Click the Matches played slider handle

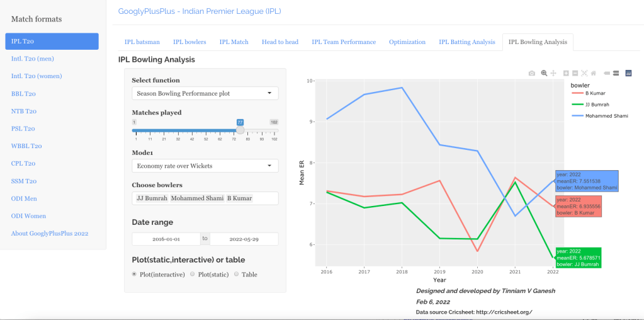point(240,130)
